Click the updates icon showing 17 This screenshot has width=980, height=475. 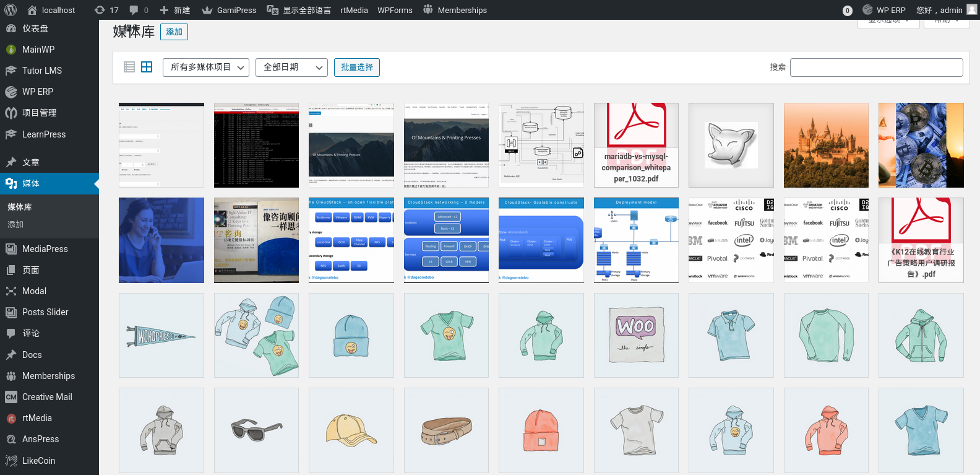click(x=106, y=10)
